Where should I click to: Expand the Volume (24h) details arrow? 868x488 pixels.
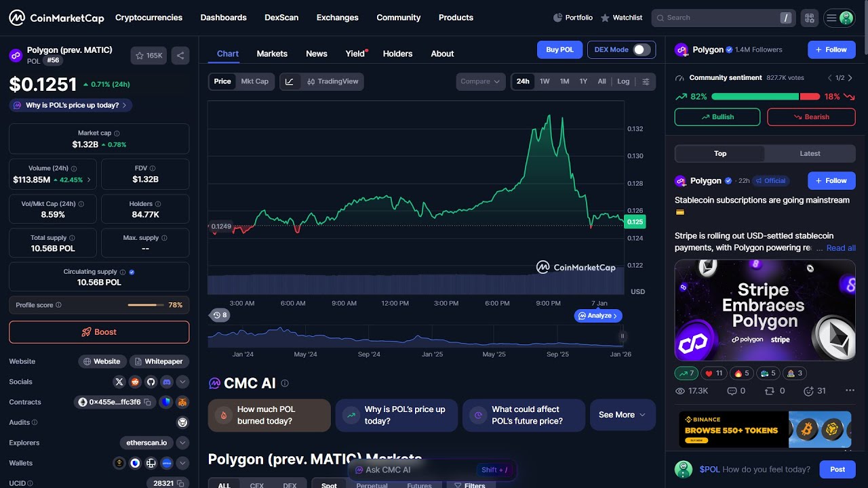tap(90, 180)
